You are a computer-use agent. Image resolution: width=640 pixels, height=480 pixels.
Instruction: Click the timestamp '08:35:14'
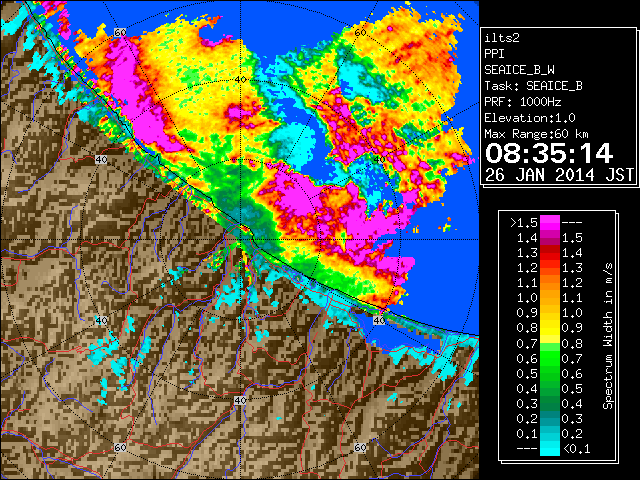[x=549, y=153]
